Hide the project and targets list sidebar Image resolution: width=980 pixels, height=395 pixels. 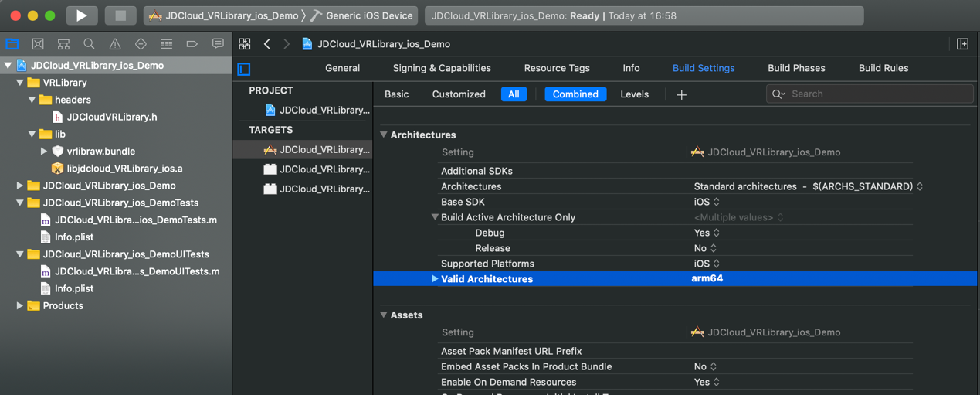244,69
